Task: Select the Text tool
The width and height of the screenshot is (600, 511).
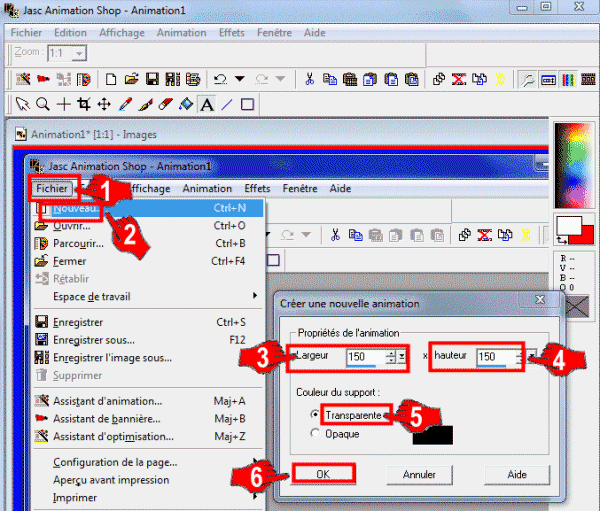Action: [x=207, y=104]
